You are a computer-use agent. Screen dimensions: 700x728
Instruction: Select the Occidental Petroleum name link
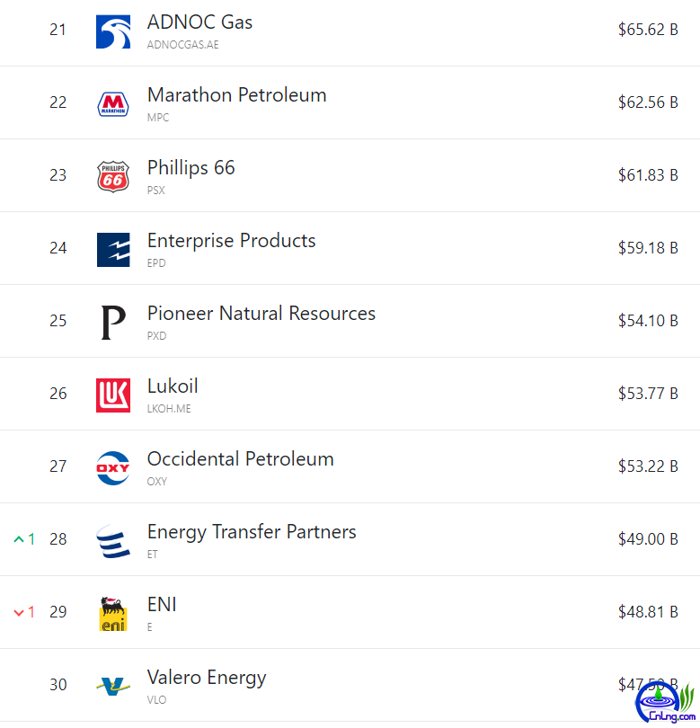(240, 459)
